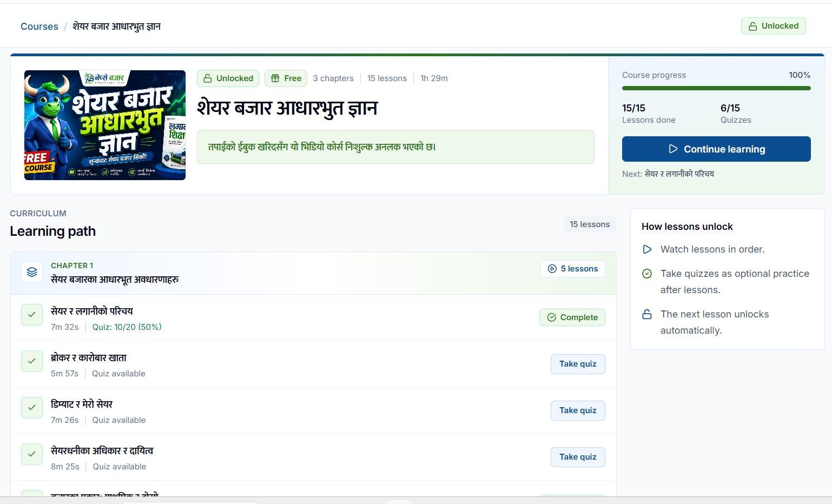The image size is (832, 504).
Task: Click the check circle icon beside Take quizzes tip
Action: click(x=647, y=274)
